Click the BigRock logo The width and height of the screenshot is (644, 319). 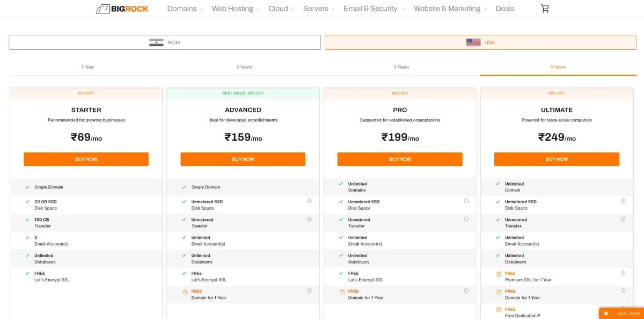coord(122,9)
